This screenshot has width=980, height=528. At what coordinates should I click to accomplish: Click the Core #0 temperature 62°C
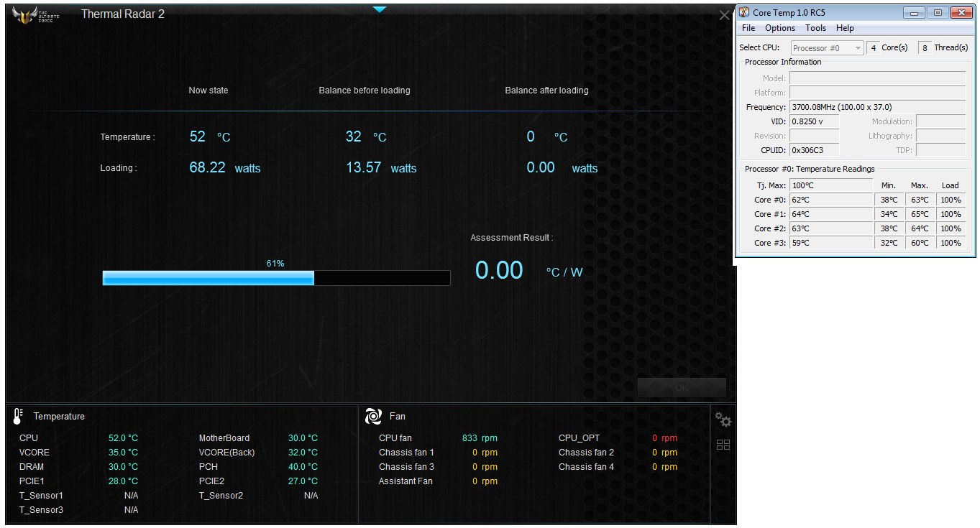[831, 200]
